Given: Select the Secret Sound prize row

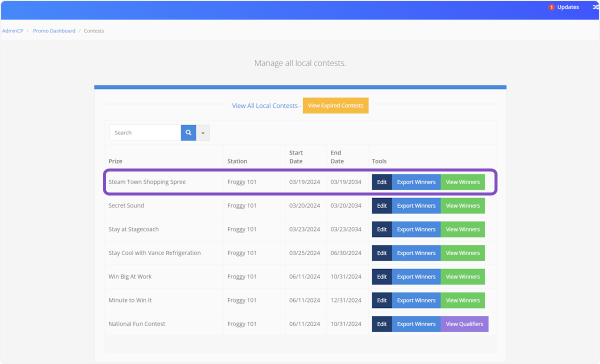Looking at the screenshot, I should [x=126, y=205].
